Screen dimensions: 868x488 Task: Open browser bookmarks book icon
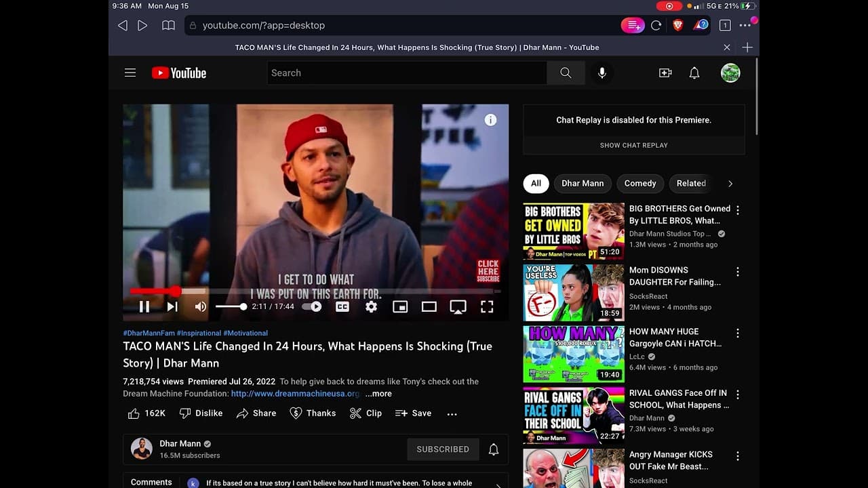click(x=168, y=25)
